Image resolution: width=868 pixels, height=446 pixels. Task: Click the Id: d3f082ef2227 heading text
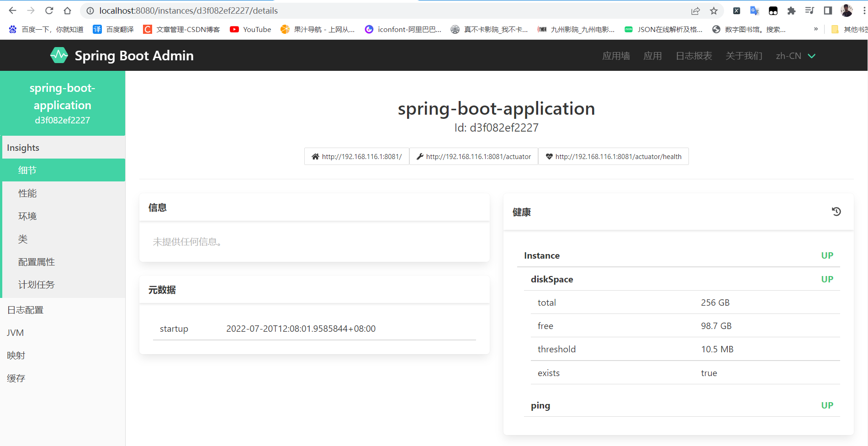pos(497,127)
